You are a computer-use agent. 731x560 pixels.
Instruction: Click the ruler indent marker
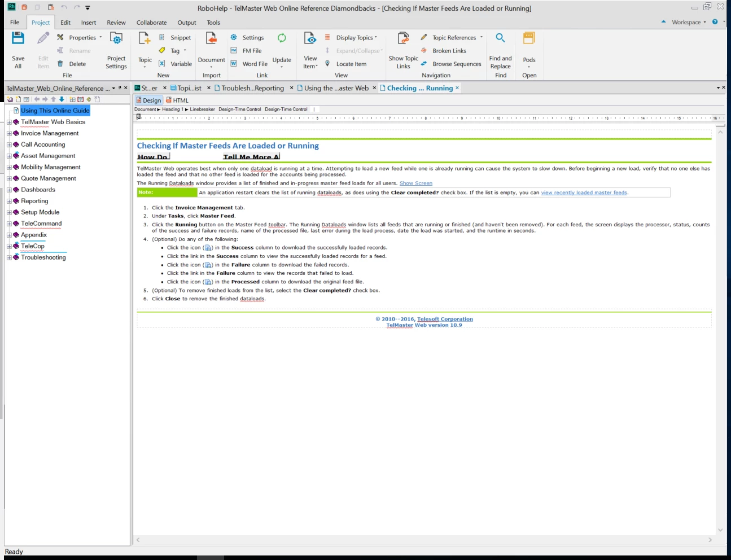139,117
